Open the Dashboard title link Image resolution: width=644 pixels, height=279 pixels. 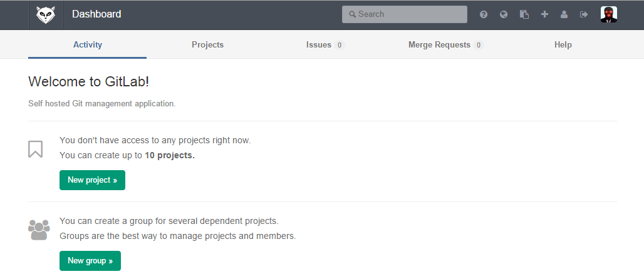(x=96, y=14)
